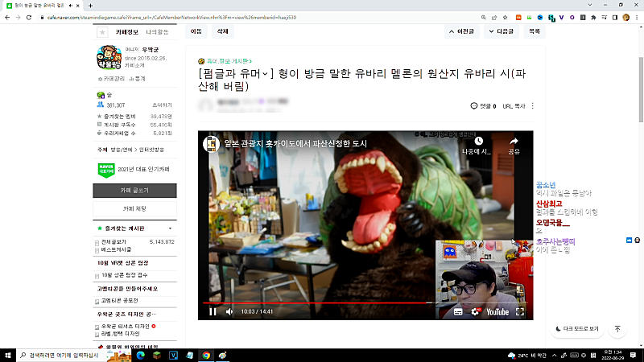This screenshot has height=362, width=644.
Task: Open YouTube player settings gear
Action: click(475, 312)
